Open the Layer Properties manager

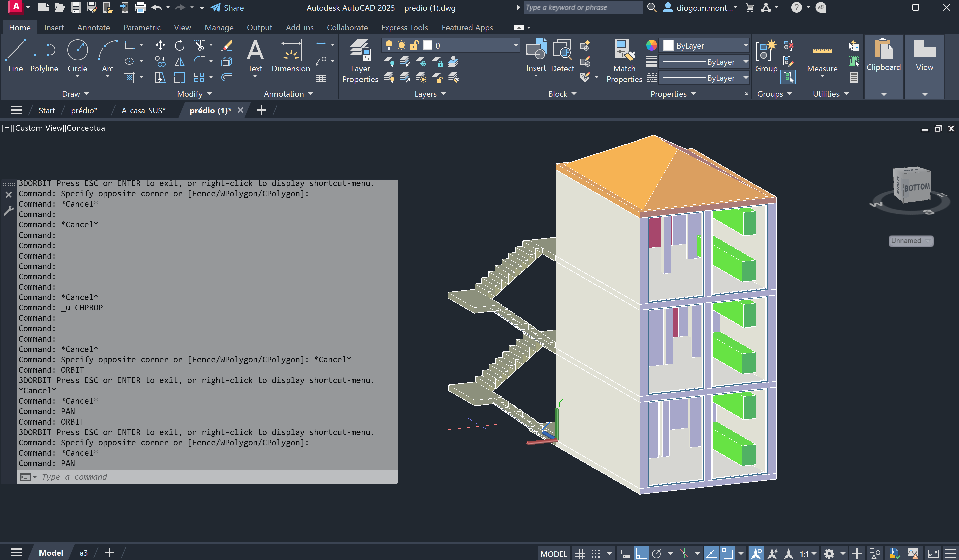pyautogui.click(x=359, y=61)
